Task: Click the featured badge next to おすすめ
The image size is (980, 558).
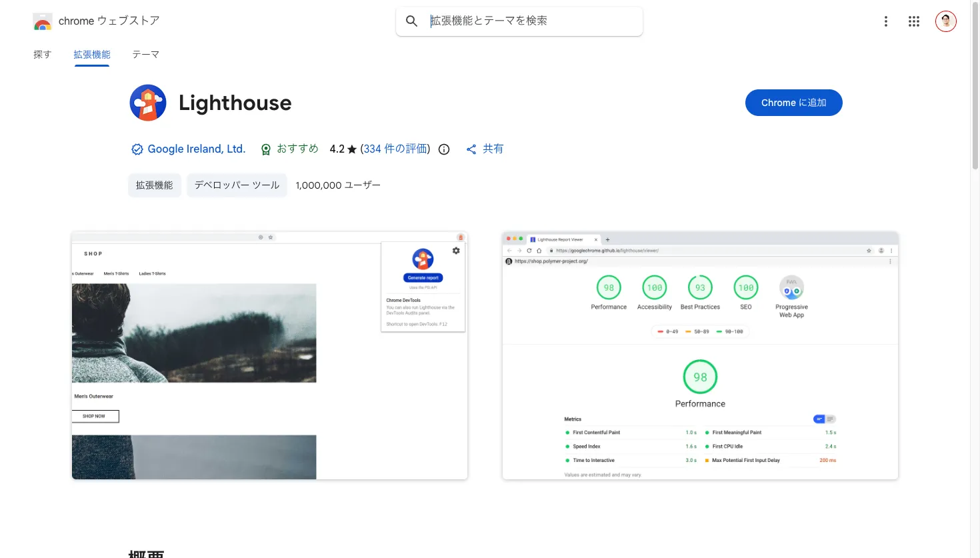Action: [x=265, y=149]
